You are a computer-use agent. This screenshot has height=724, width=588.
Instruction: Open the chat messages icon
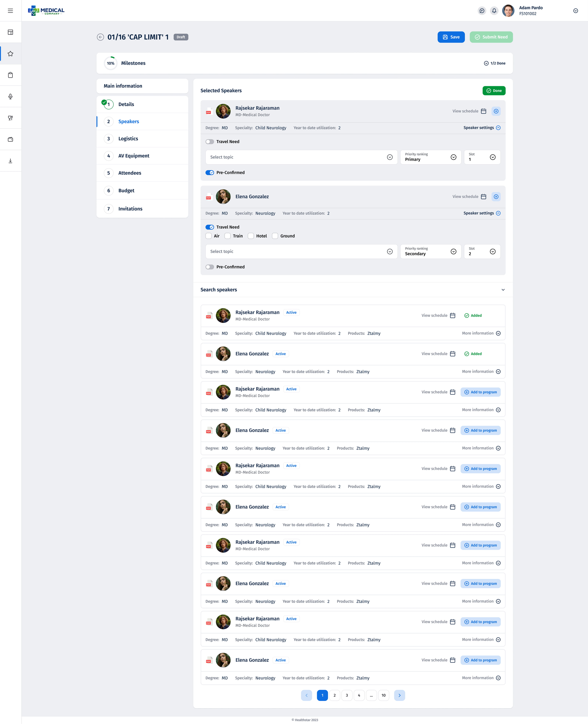pos(482,11)
